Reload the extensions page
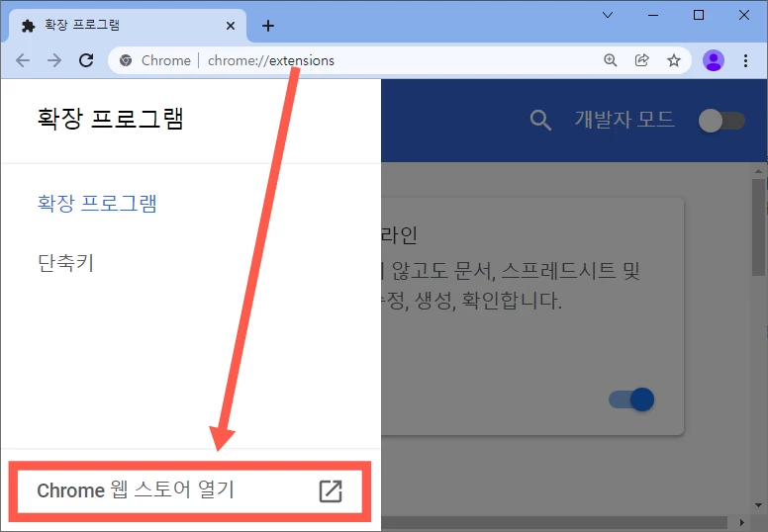Screen dimensions: 768x532 point(86,60)
